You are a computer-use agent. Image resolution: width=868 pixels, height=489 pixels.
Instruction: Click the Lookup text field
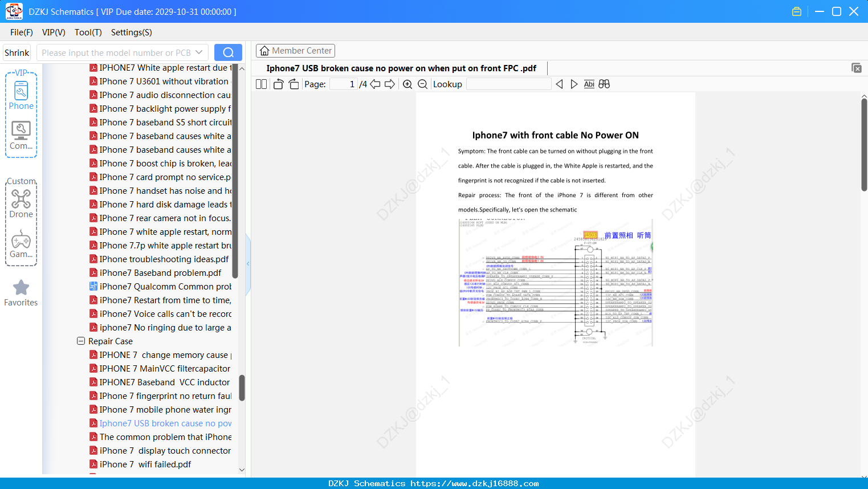(x=509, y=84)
